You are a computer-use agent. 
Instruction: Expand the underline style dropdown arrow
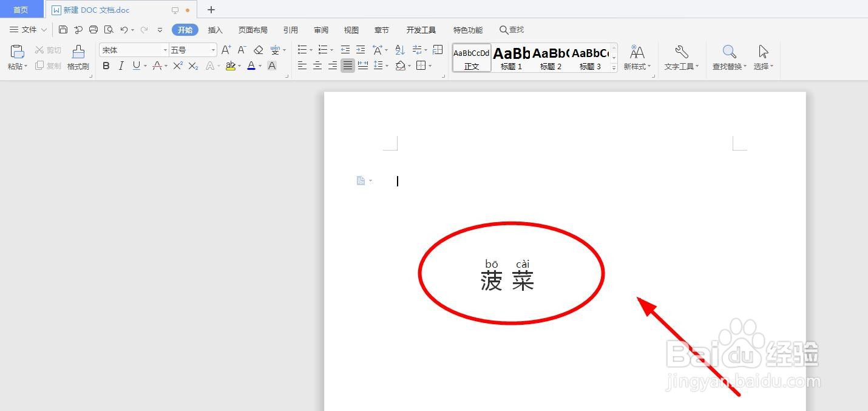144,66
